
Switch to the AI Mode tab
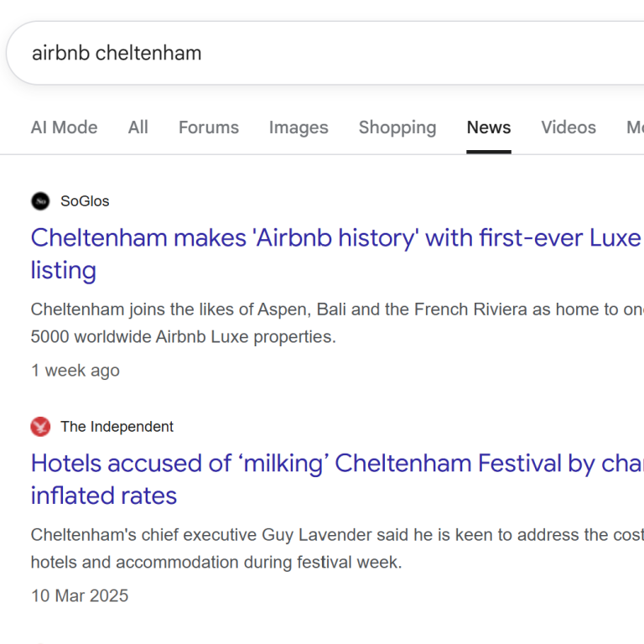[64, 127]
